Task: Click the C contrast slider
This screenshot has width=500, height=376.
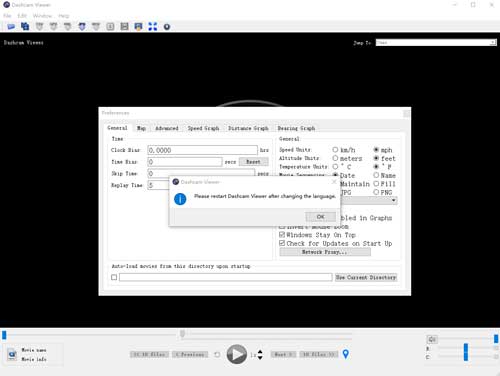Action: coord(465,357)
